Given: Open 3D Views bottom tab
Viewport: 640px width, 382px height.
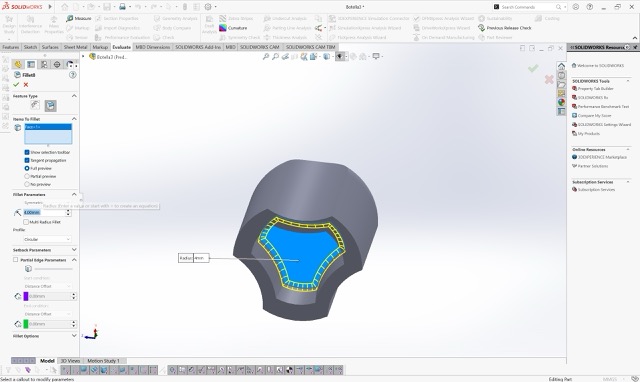Looking at the screenshot, I should pyautogui.click(x=70, y=361).
